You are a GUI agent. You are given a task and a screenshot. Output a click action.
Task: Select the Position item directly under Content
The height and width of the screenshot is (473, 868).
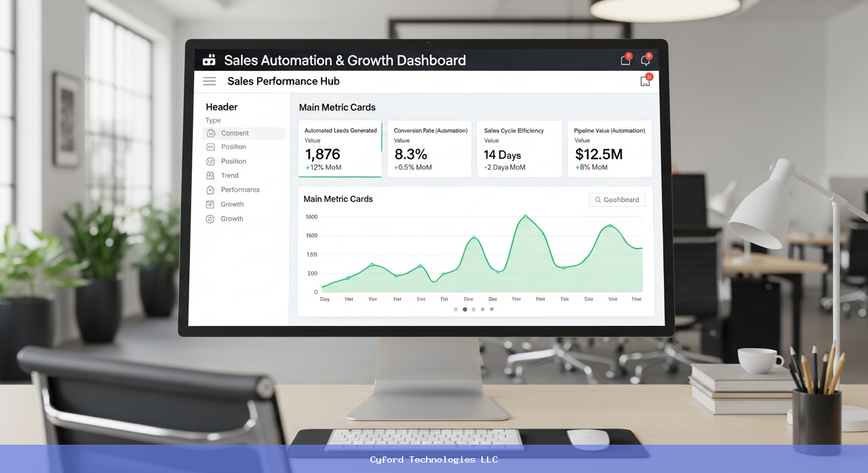[x=234, y=147]
